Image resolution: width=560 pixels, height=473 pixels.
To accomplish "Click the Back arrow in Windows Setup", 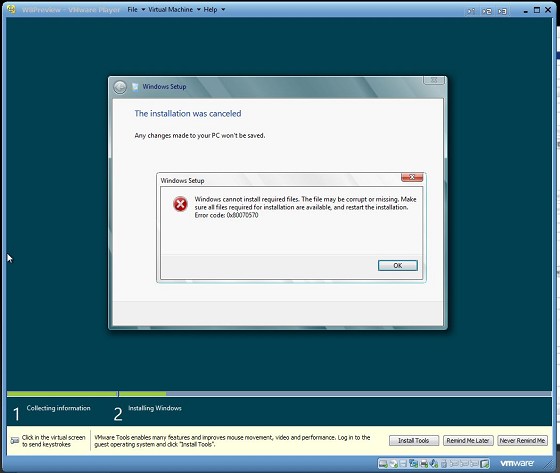I will (x=120, y=88).
